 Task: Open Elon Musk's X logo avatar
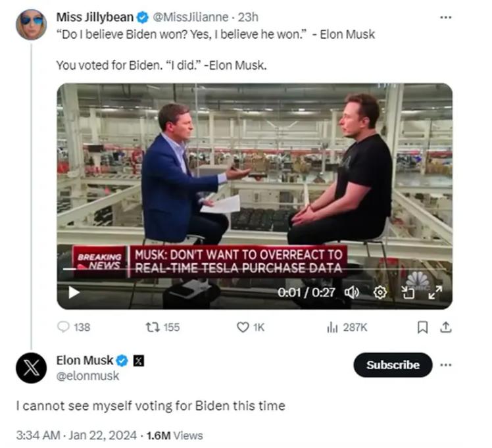31,368
